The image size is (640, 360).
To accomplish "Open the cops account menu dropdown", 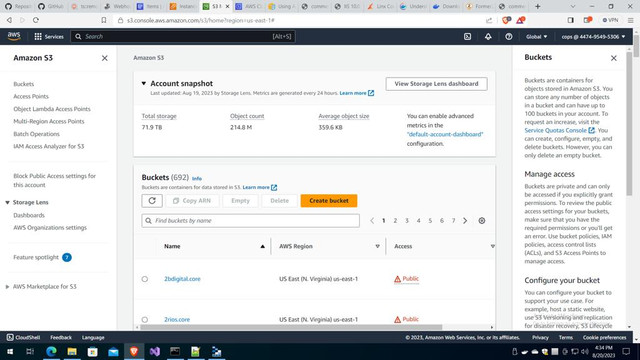I will click(x=593, y=36).
